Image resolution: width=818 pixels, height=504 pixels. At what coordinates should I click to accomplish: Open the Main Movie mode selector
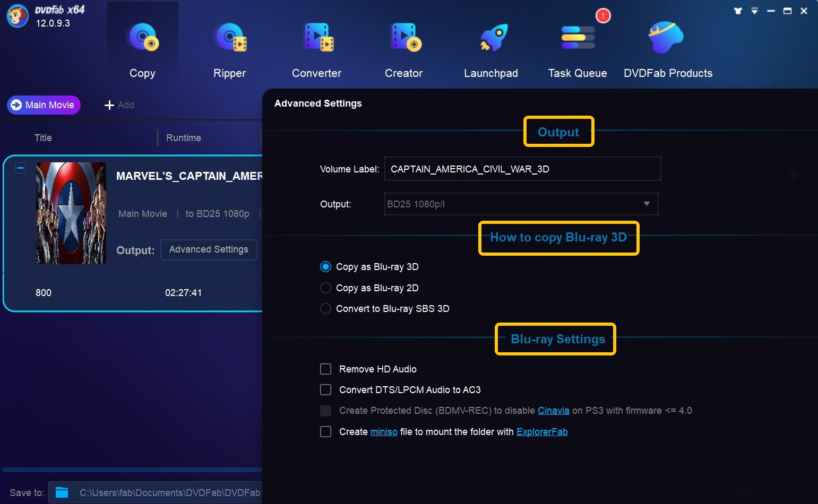[x=44, y=105]
